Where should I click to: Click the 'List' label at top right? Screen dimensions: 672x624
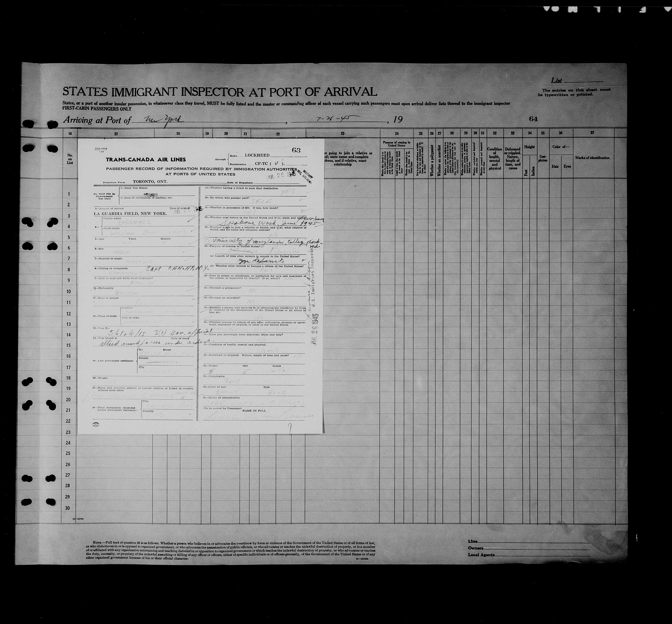coord(556,81)
